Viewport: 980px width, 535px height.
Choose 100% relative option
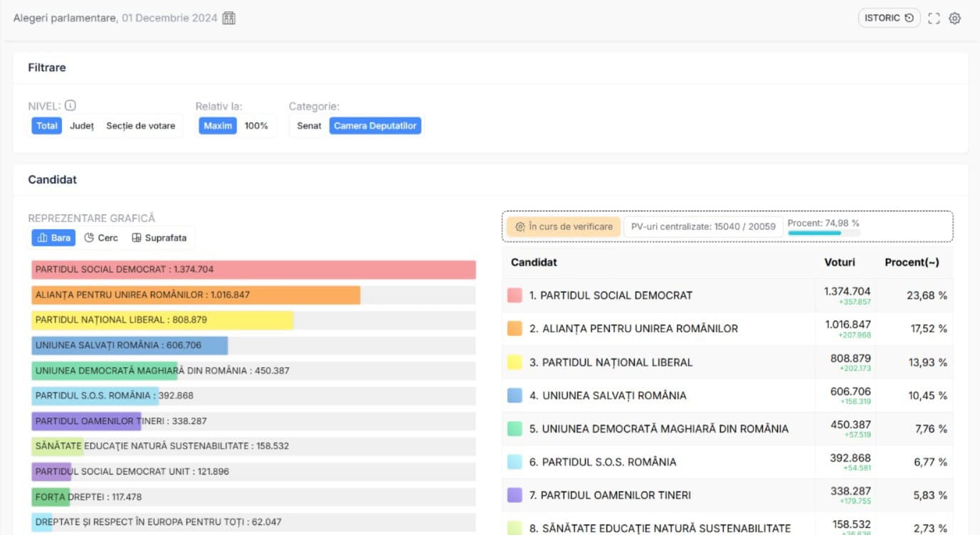click(x=256, y=126)
